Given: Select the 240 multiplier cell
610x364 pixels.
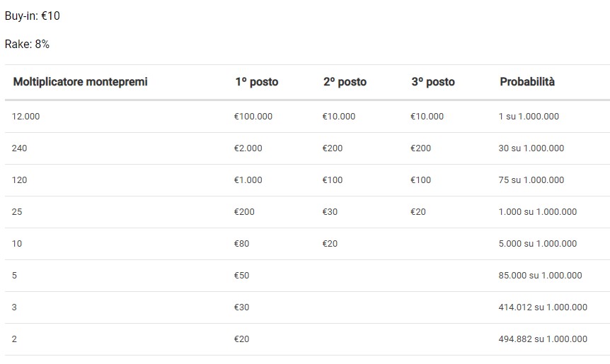Looking at the screenshot, I should point(19,148).
